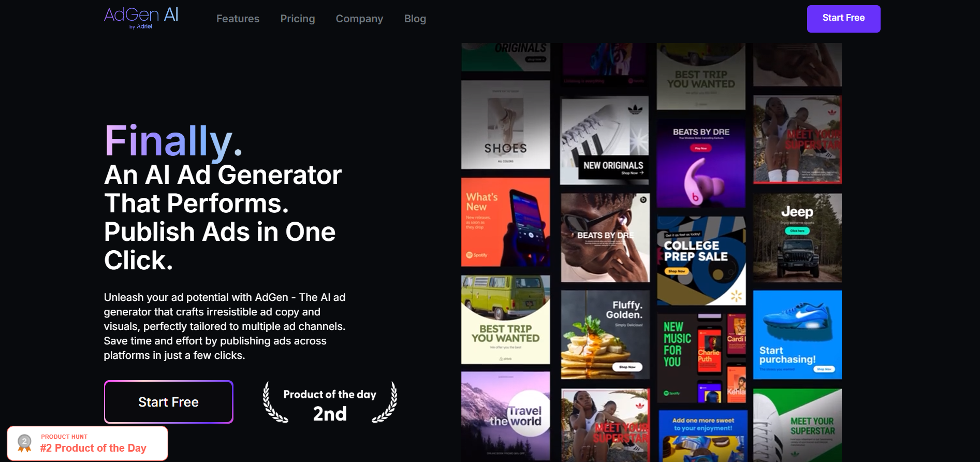Image resolution: width=980 pixels, height=462 pixels.
Task: Click the purple Start Free button in header
Action: pyautogui.click(x=843, y=19)
